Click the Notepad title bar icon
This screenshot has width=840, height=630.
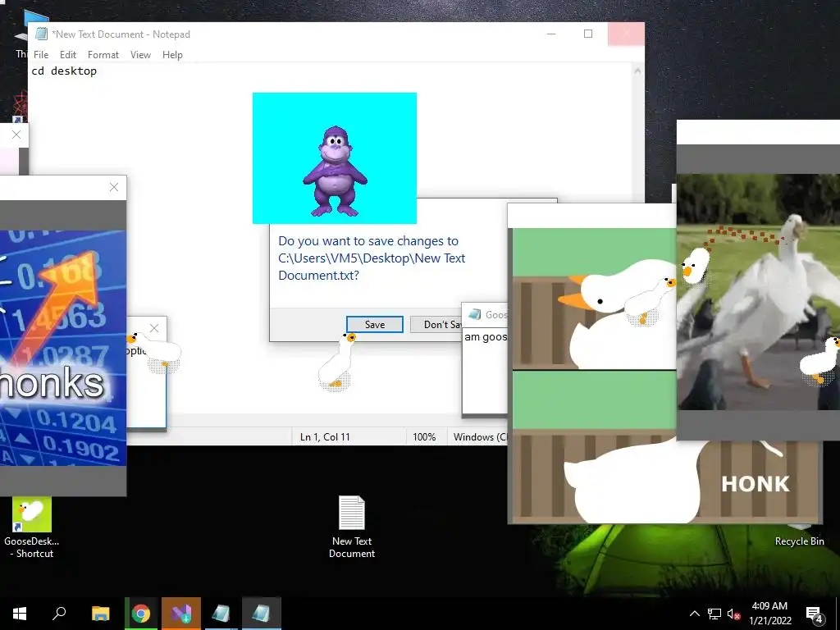(41, 34)
